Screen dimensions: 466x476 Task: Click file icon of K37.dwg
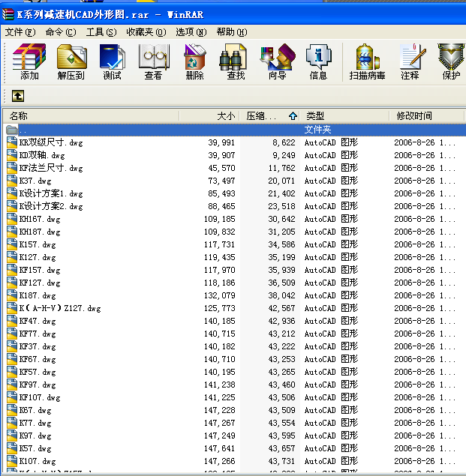(12, 181)
